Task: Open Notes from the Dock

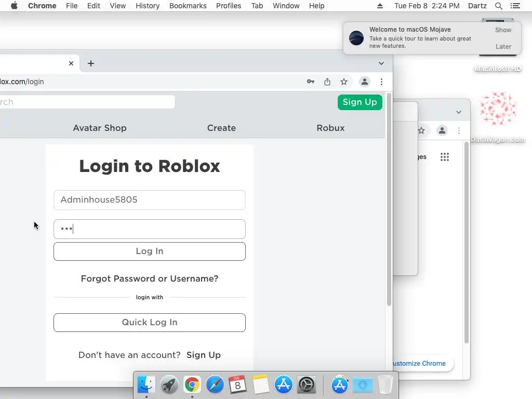Action: click(261, 385)
